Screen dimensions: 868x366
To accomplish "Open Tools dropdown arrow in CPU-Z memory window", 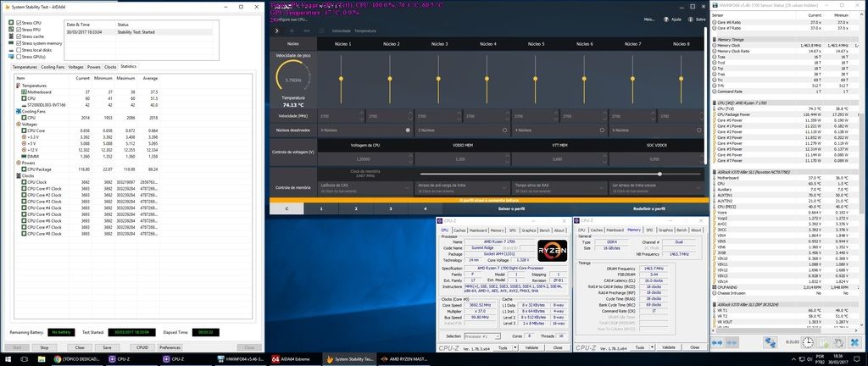I will click(x=652, y=347).
